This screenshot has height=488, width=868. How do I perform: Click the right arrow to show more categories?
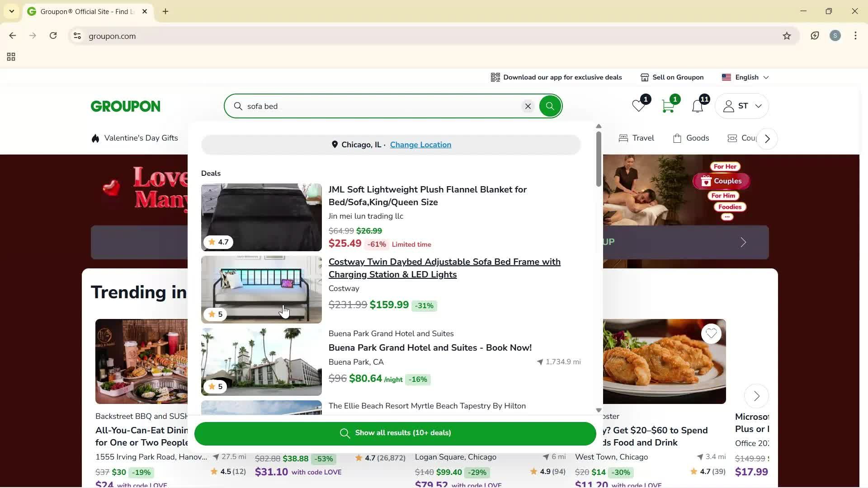point(767,139)
